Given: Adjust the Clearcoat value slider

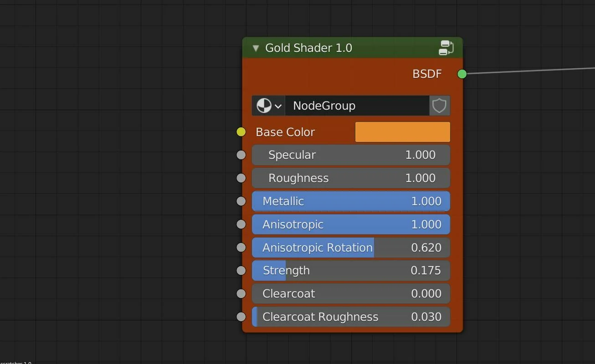Looking at the screenshot, I should pos(351,293).
